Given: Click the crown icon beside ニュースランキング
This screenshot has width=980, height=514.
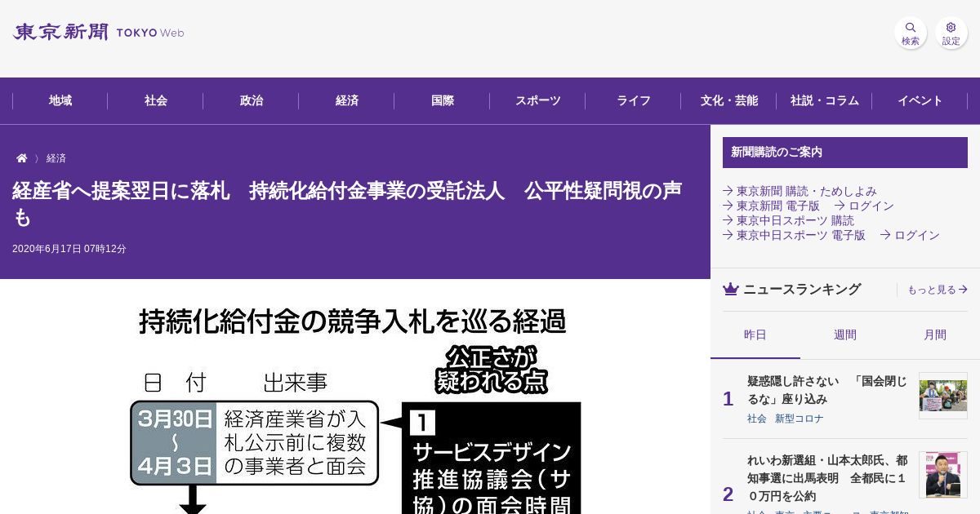Looking at the screenshot, I should (731, 290).
